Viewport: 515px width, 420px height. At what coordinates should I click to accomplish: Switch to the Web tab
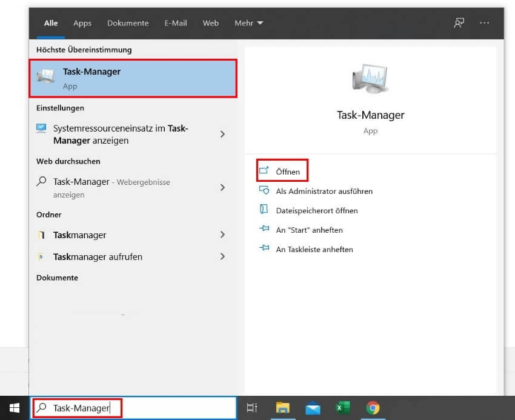[210, 23]
